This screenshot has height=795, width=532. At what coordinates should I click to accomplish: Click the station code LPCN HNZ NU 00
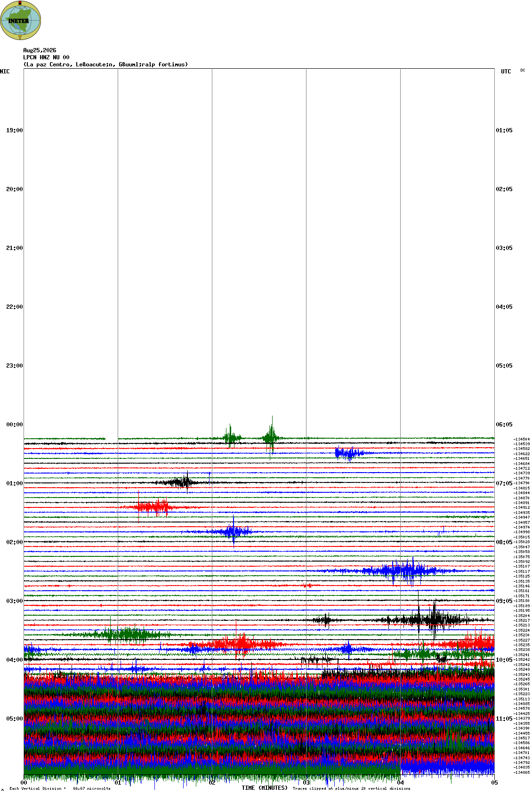point(46,57)
